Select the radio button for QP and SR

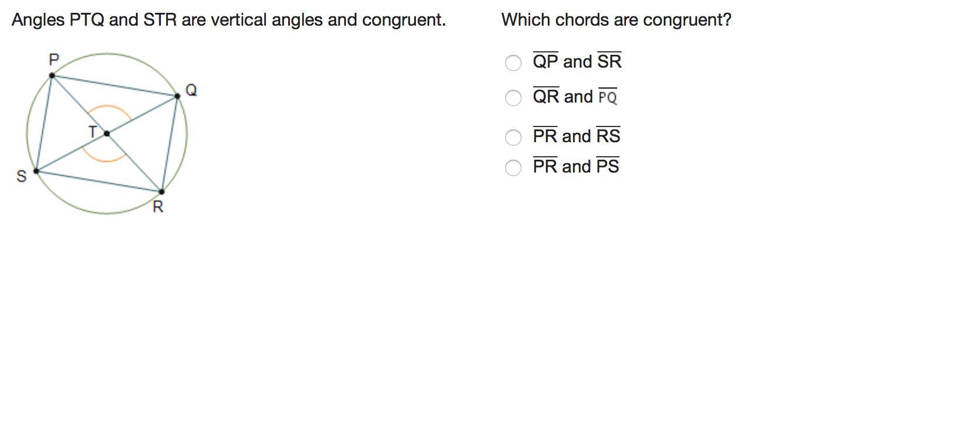(x=513, y=63)
